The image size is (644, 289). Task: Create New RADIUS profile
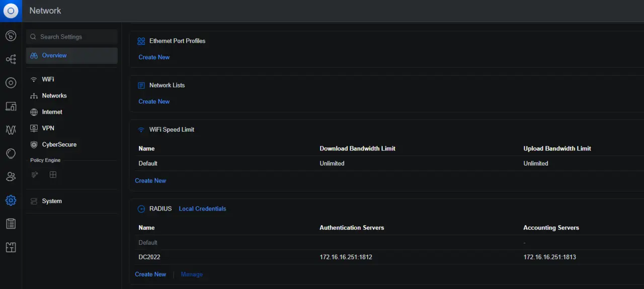(150, 274)
